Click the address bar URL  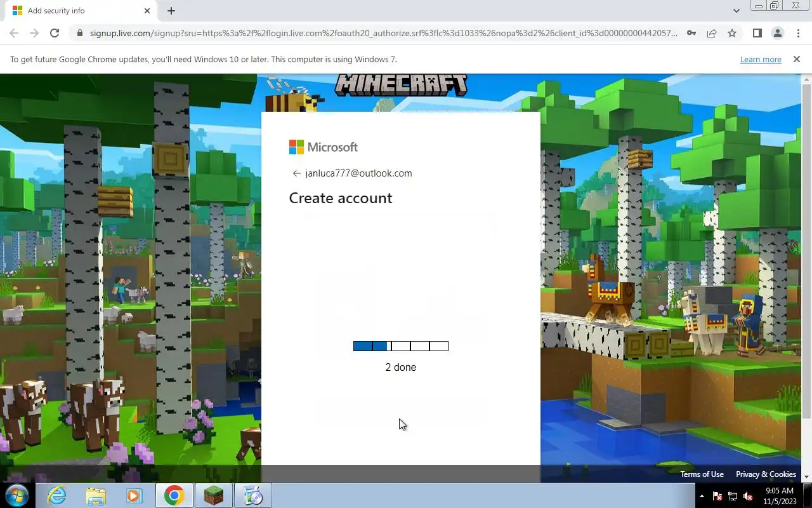coord(383,33)
